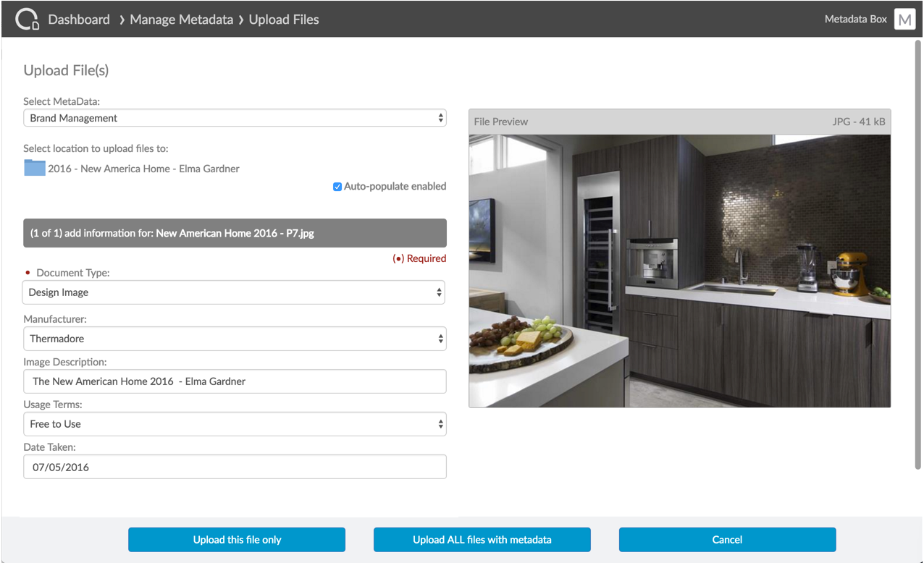Select the Upload Files breadcrumb
924x563 pixels.
point(284,20)
